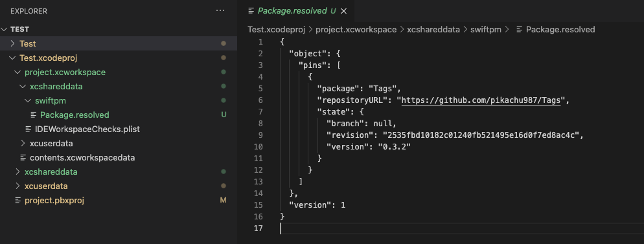Image resolution: width=644 pixels, height=244 pixels.
Task: Click the EXPLORER panel title
Action: pos(29,11)
